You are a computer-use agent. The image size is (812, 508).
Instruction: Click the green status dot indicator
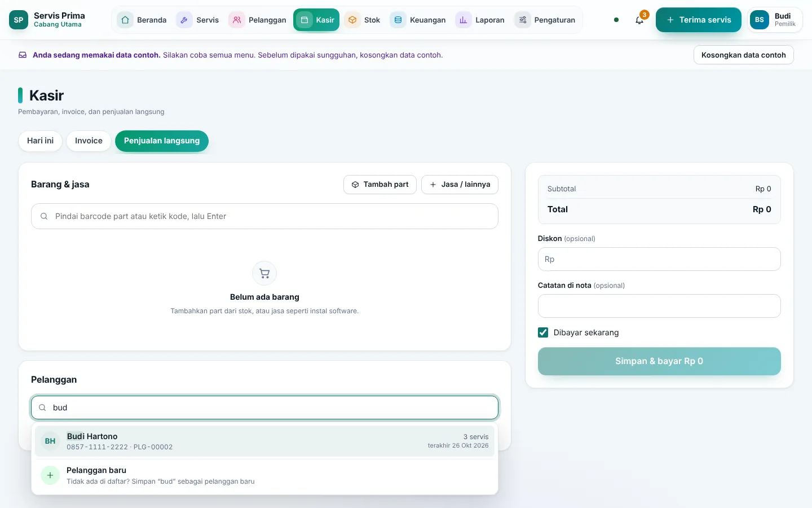click(x=616, y=20)
